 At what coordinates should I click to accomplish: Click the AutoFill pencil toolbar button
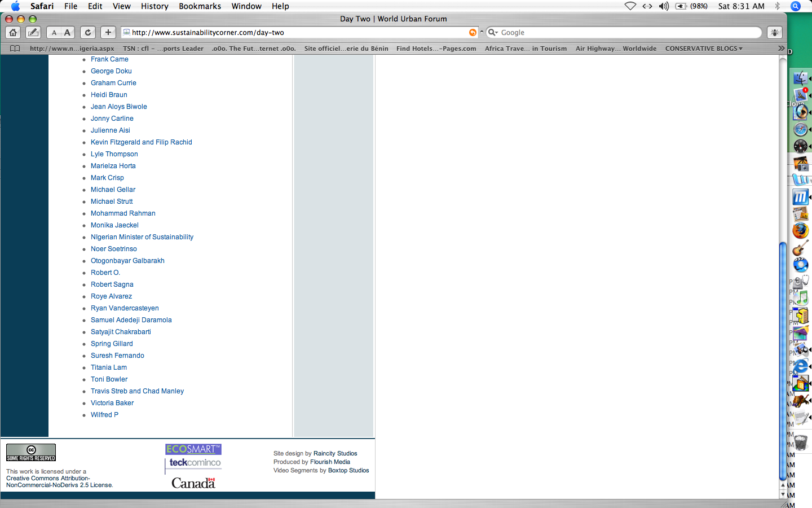point(33,32)
